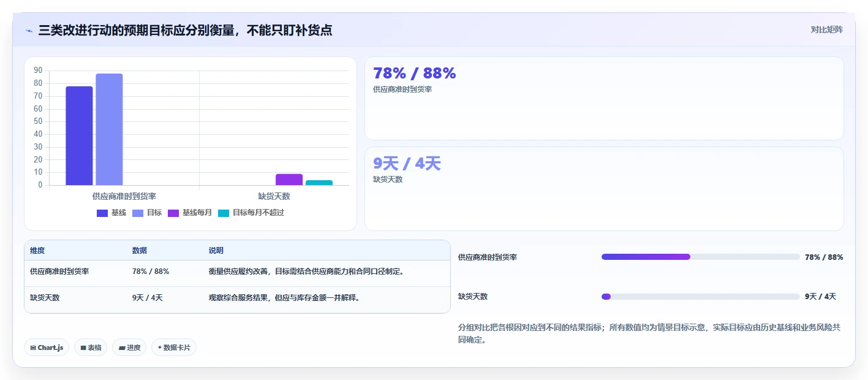This screenshot has width=868, height=380.
Task: Click the 9天 / 4天 data card
Action: coord(604,189)
